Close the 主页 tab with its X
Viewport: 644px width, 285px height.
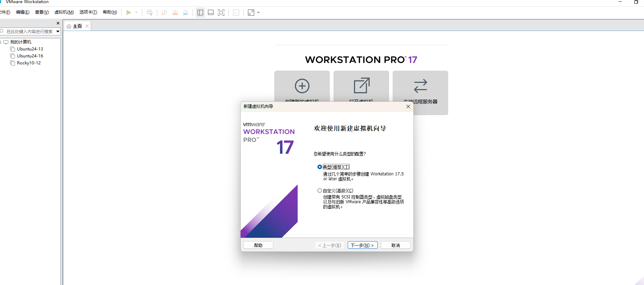[x=87, y=26]
